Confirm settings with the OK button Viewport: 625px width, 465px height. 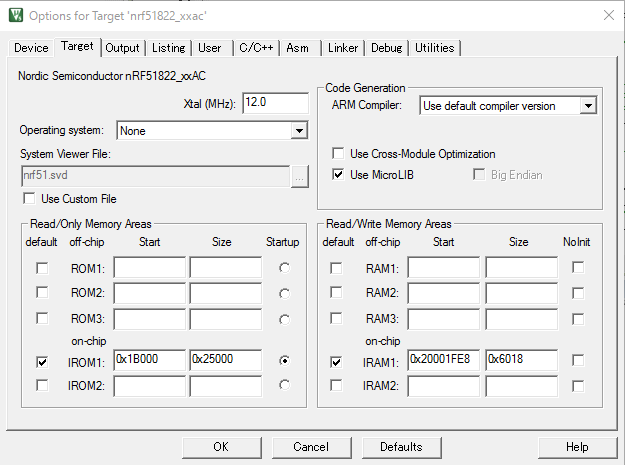pyautogui.click(x=222, y=447)
